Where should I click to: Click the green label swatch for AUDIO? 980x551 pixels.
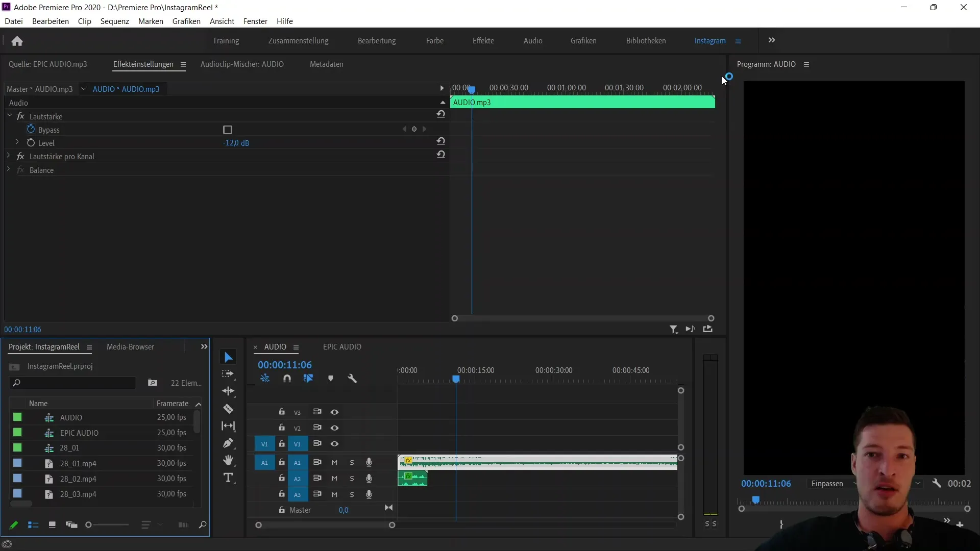(17, 417)
